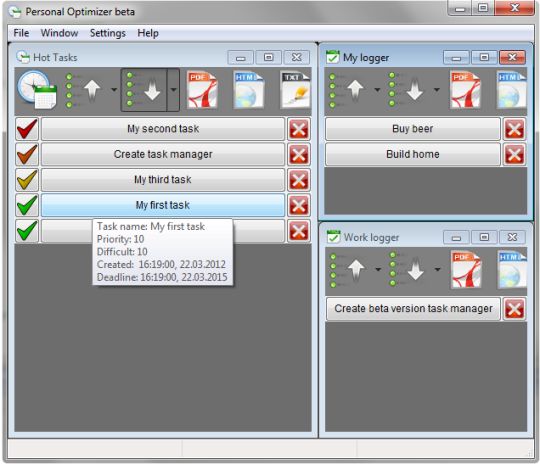Open the Help menu
The width and height of the screenshot is (540, 464).
point(148,33)
